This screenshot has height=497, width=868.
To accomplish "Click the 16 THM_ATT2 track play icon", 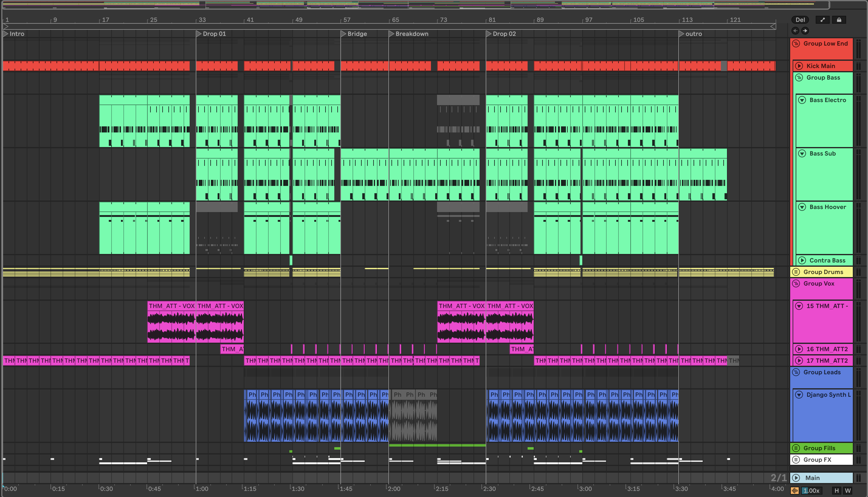I will coord(799,349).
